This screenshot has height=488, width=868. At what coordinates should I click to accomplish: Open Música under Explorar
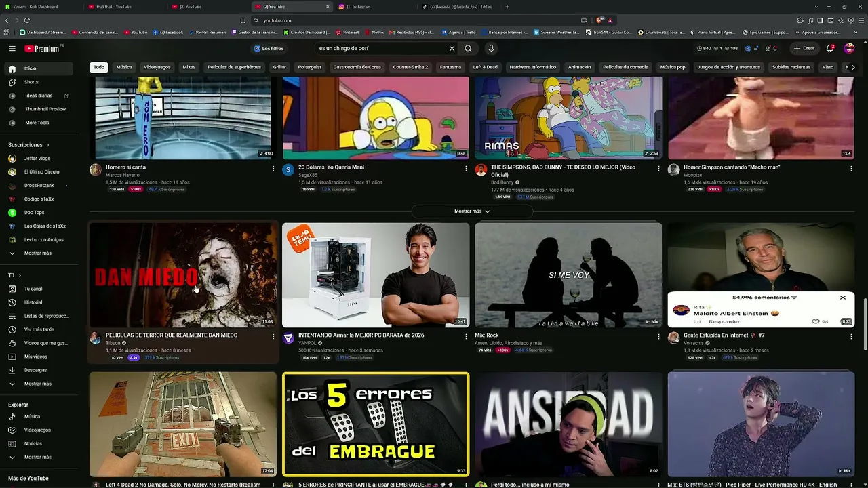32,416
